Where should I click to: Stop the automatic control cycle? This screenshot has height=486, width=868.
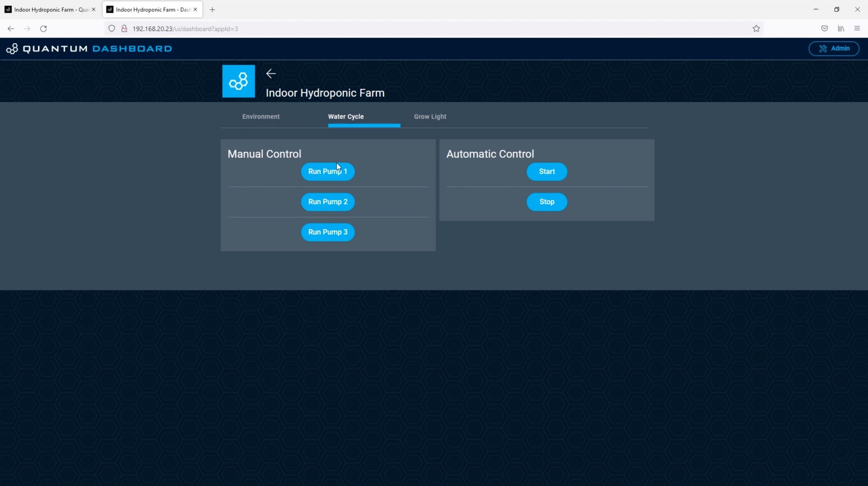547,202
